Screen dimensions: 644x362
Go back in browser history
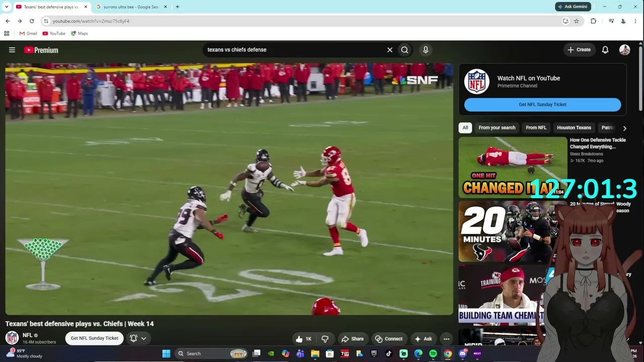click(x=8, y=21)
